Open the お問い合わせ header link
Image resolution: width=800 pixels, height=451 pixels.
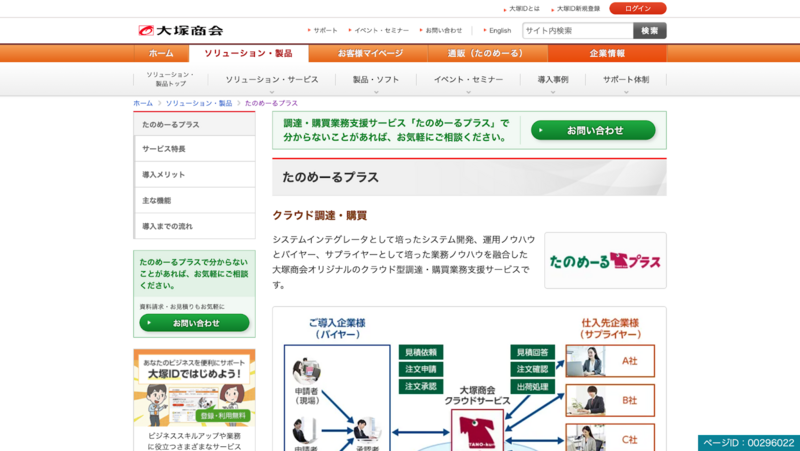[x=443, y=31]
